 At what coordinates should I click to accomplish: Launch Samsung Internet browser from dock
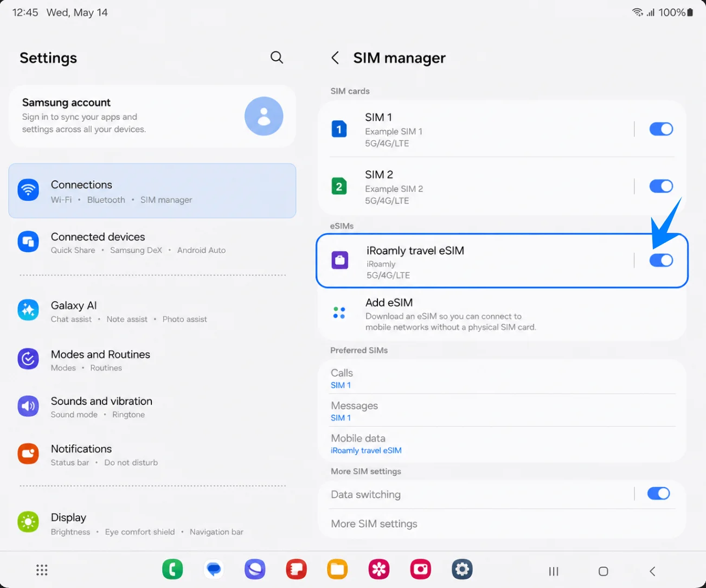(255, 570)
